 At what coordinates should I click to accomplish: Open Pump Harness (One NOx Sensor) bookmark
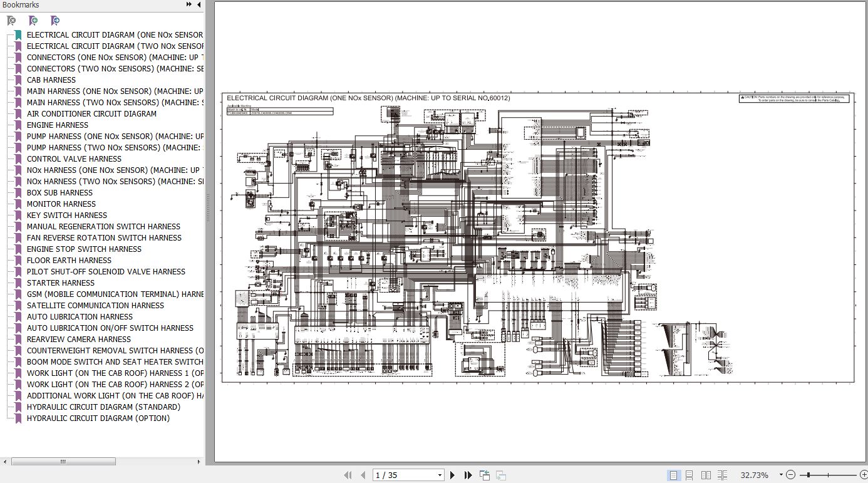pos(115,137)
